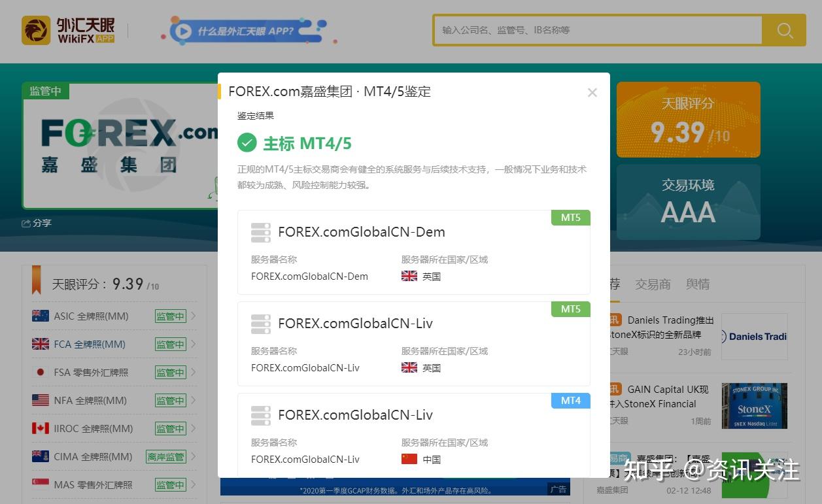Click the UK flag beside FOREX.comGlobalCN-Dem server

click(409, 276)
